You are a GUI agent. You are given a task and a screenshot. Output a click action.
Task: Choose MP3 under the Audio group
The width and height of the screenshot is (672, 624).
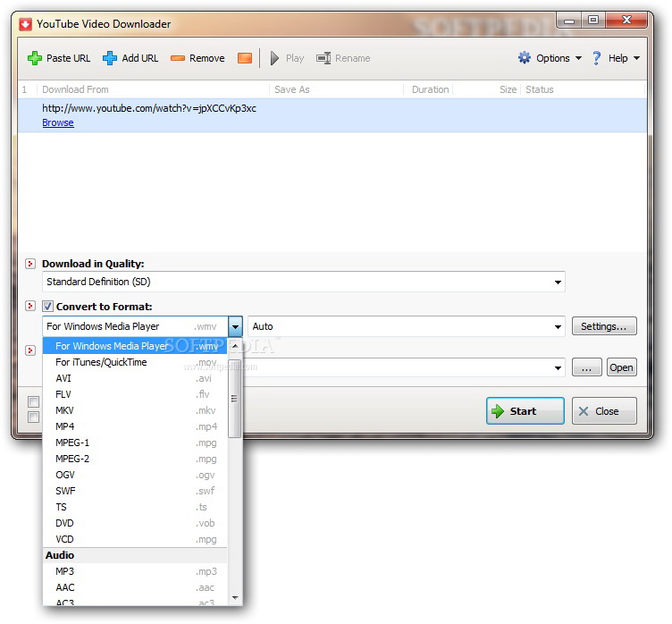(x=65, y=571)
